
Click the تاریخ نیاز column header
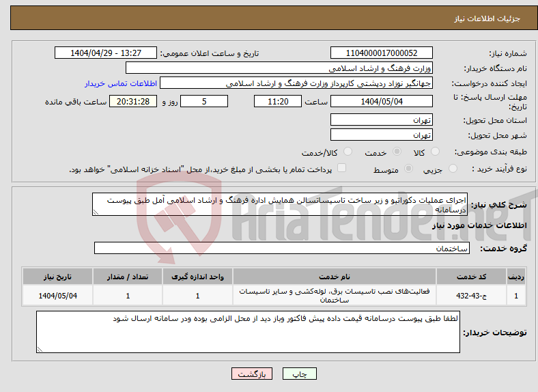[x=57, y=277]
